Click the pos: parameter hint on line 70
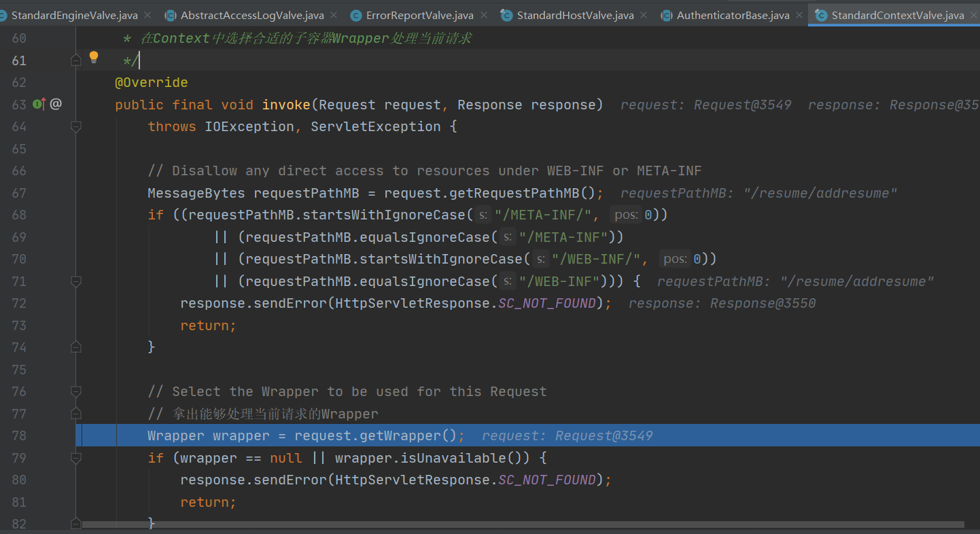980x534 pixels. tap(675, 259)
